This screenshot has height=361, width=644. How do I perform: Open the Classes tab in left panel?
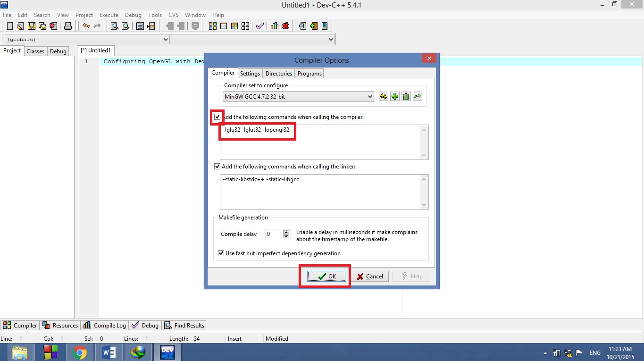[35, 51]
